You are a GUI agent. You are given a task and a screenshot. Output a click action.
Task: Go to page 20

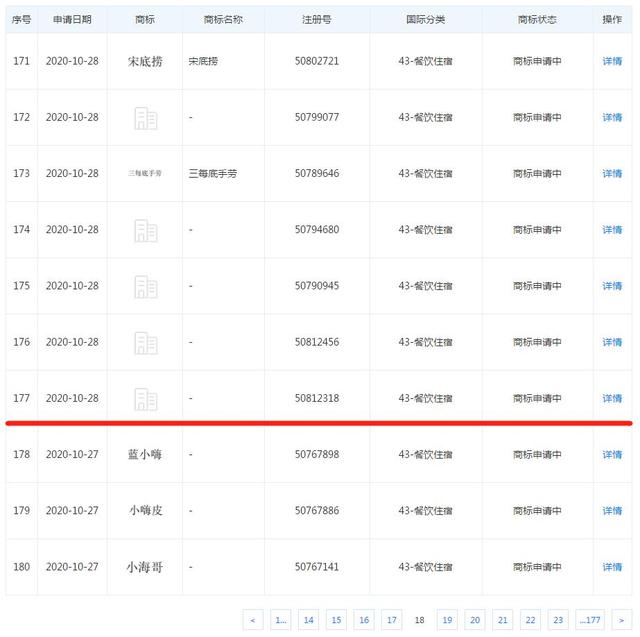(475, 620)
